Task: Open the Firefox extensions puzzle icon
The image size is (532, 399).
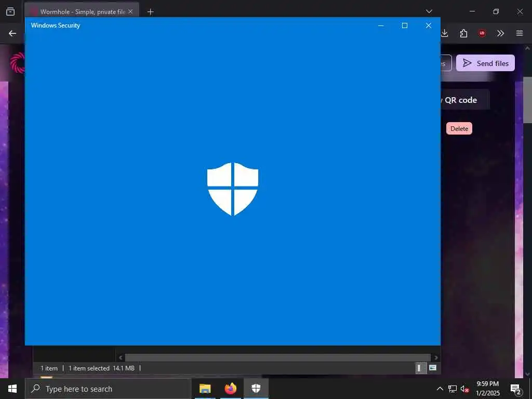Action: [x=463, y=33]
